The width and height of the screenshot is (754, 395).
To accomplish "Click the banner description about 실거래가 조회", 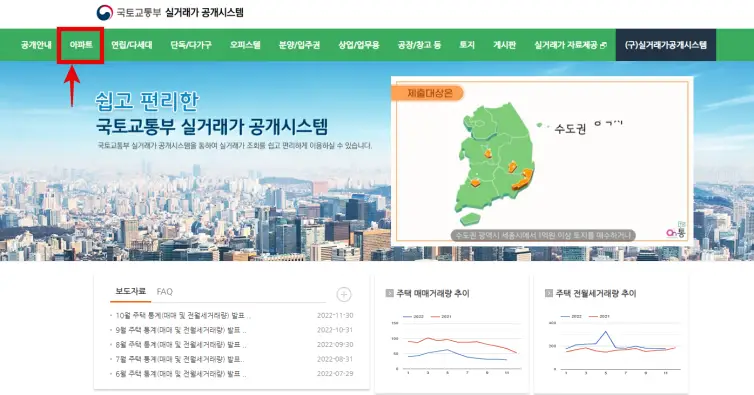I will click(234, 145).
